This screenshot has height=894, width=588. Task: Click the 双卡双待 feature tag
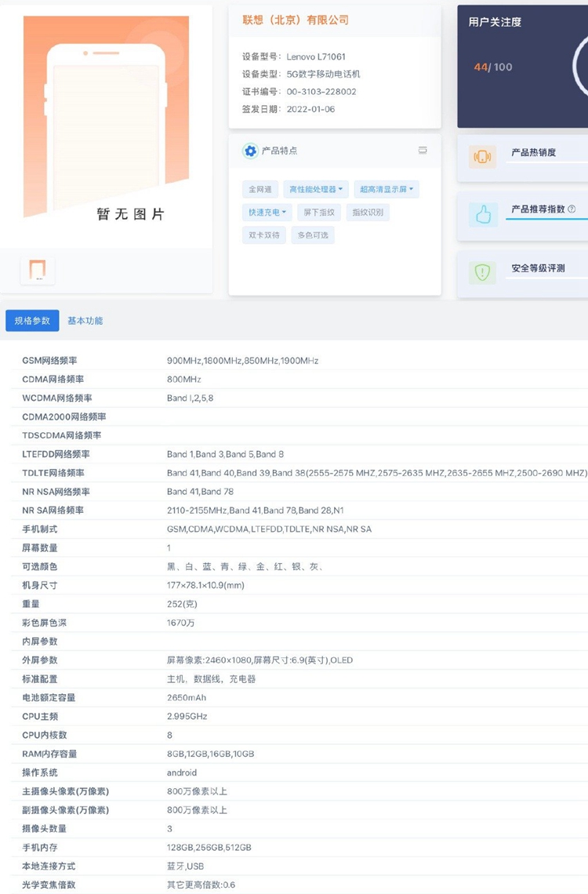pos(263,235)
